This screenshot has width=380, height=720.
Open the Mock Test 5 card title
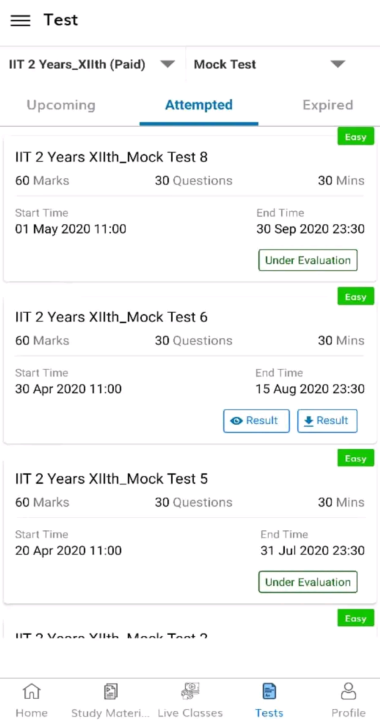112,479
